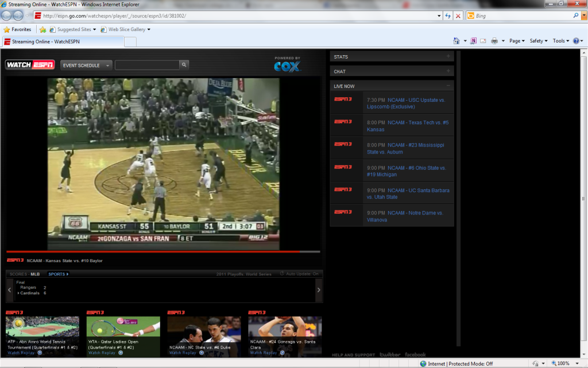Click the Add to Favorites bar star icon
Viewport: 588px width, 368px height.
point(42,29)
